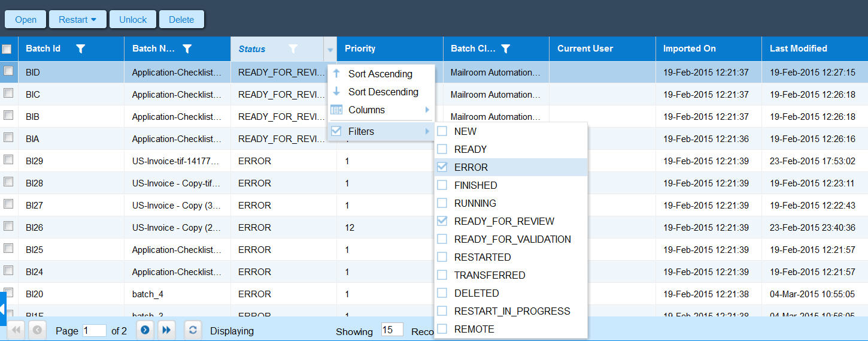Image resolution: width=868 pixels, height=341 pixels.
Task: Check the RUNNING status filter
Action: click(x=442, y=203)
